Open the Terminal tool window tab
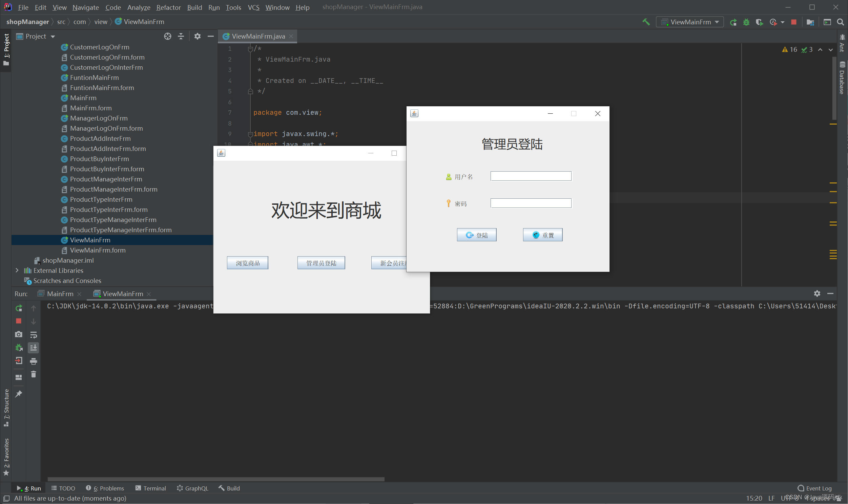Viewport: 848px width, 504px height. [x=150, y=488]
